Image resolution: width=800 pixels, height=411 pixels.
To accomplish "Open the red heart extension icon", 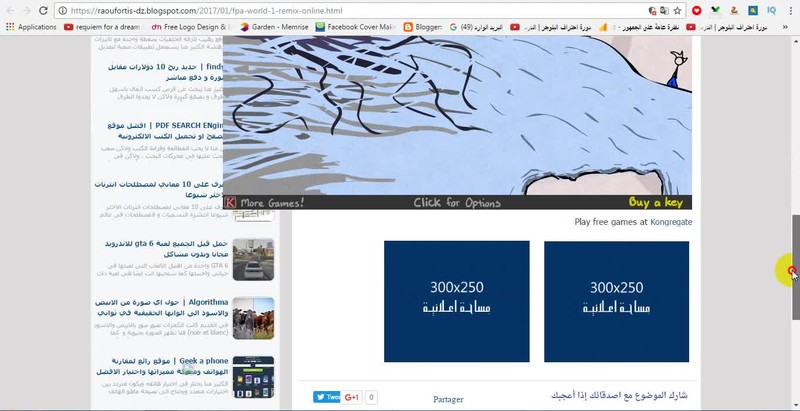I will pyautogui.click(x=696, y=10).
